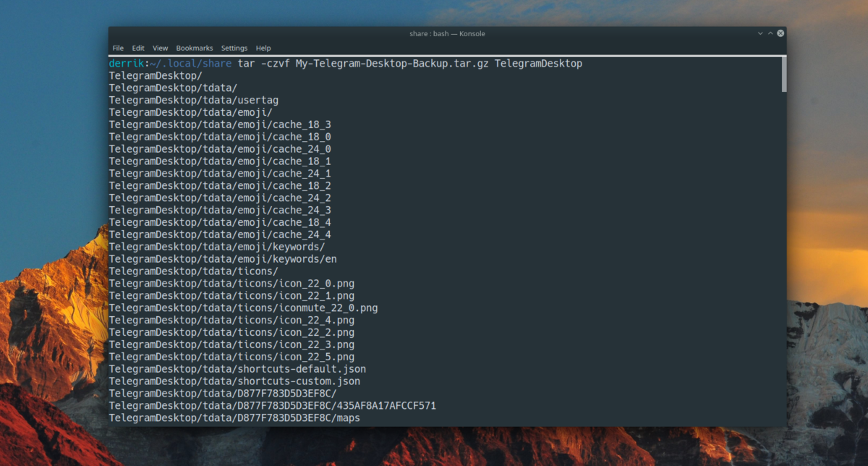Click line 'TelegramDesktop/tdata/D877F783D5D3EF8C/maps'

[234, 418]
